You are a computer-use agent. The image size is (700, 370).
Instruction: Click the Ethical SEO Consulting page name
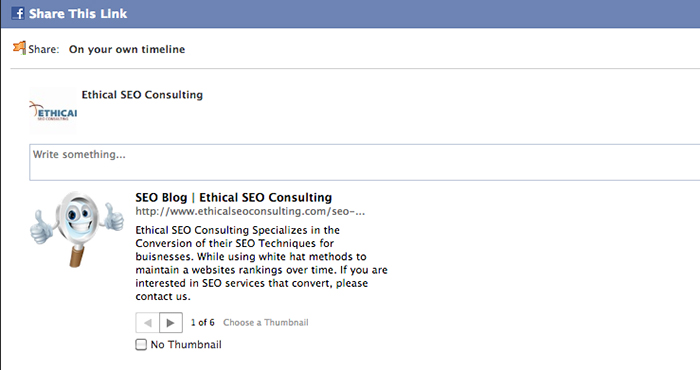click(142, 95)
